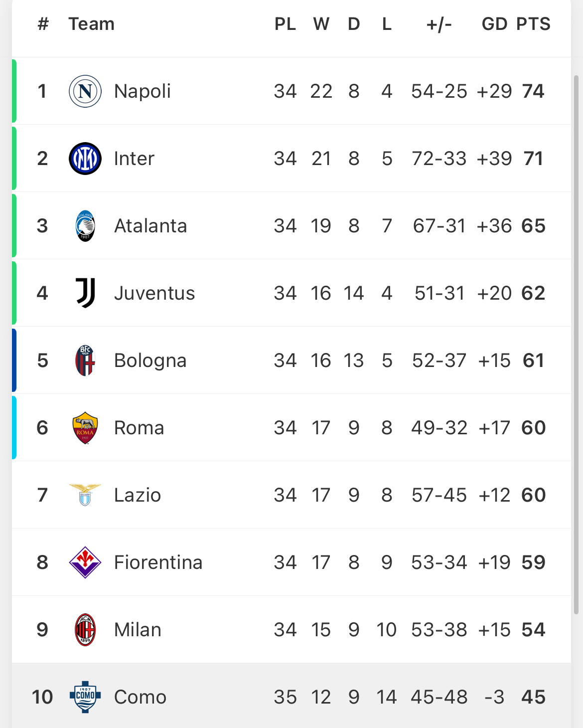This screenshot has width=583, height=728.
Task: Tap the Fiorentina badge
Action: (x=85, y=562)
